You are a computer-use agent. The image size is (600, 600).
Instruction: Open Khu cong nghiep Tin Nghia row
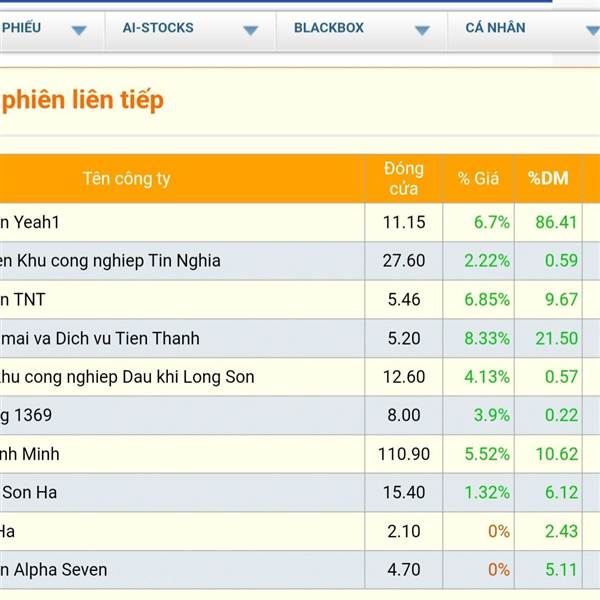pyautogui.click(x=291, y=261)
